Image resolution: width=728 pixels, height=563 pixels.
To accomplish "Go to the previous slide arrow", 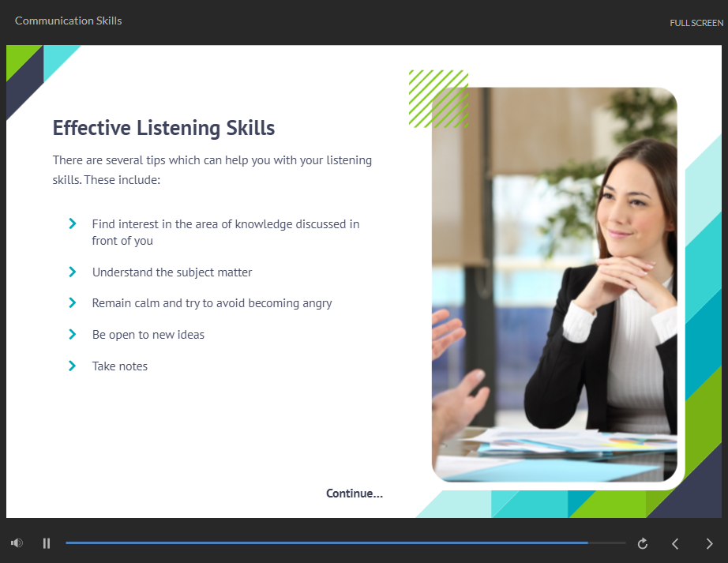I will click(x=676, y=543).
